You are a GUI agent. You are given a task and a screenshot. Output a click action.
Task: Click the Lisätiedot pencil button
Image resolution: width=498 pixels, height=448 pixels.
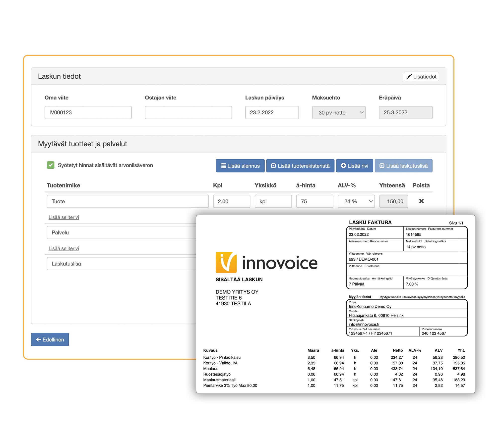421,76
